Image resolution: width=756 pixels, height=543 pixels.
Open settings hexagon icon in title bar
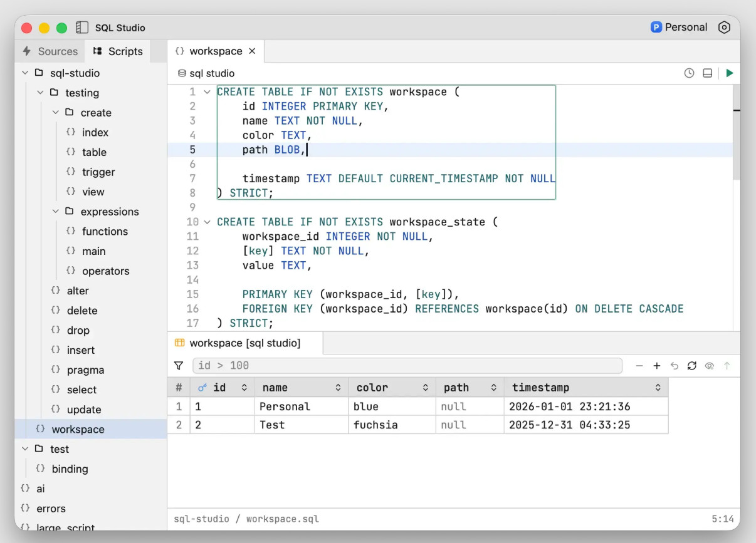pyautogui.click(x=724, y=28)
